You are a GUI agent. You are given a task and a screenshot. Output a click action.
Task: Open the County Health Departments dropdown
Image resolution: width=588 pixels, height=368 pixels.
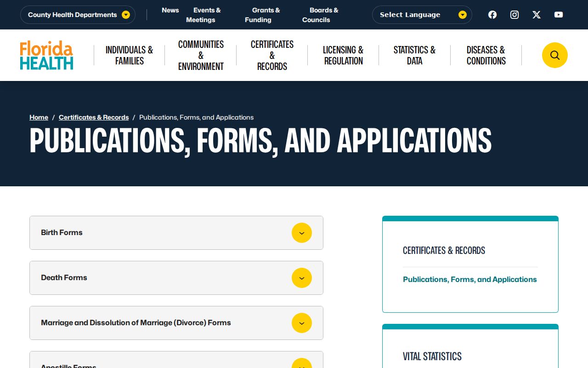(78, 15)
